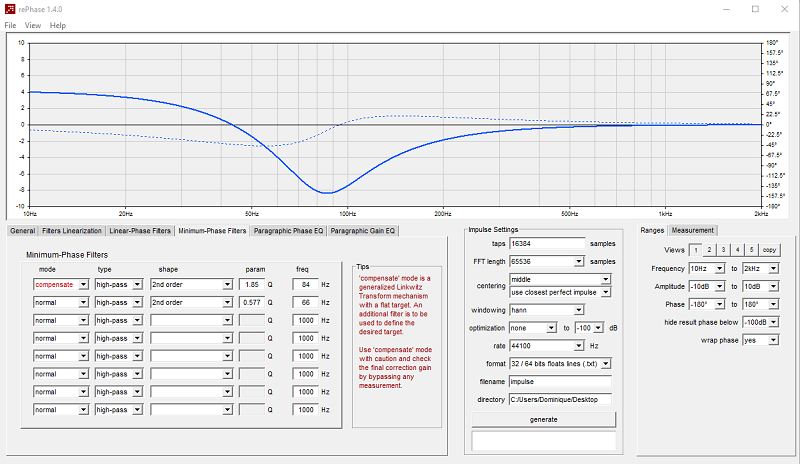The height and width of the screenshot is (464, 800).
Task: Open mode dropdown in the 66 Hz filter row
Action: point(61,302)
